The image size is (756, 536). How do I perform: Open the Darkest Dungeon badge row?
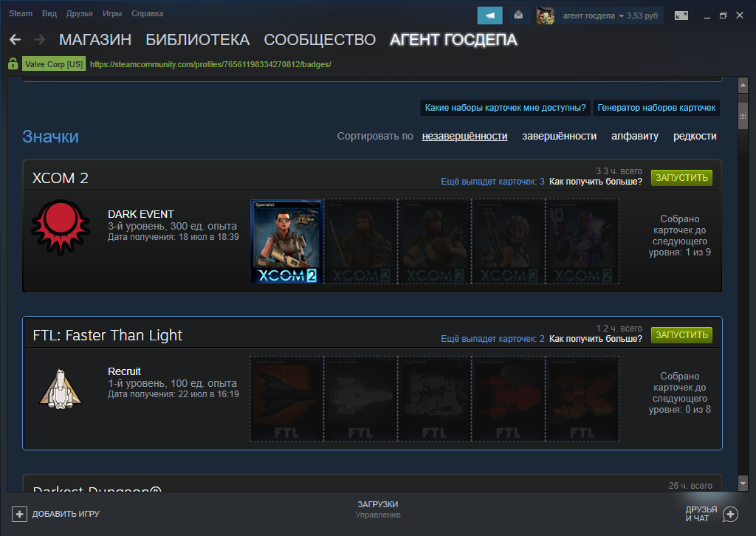[372, 484]
